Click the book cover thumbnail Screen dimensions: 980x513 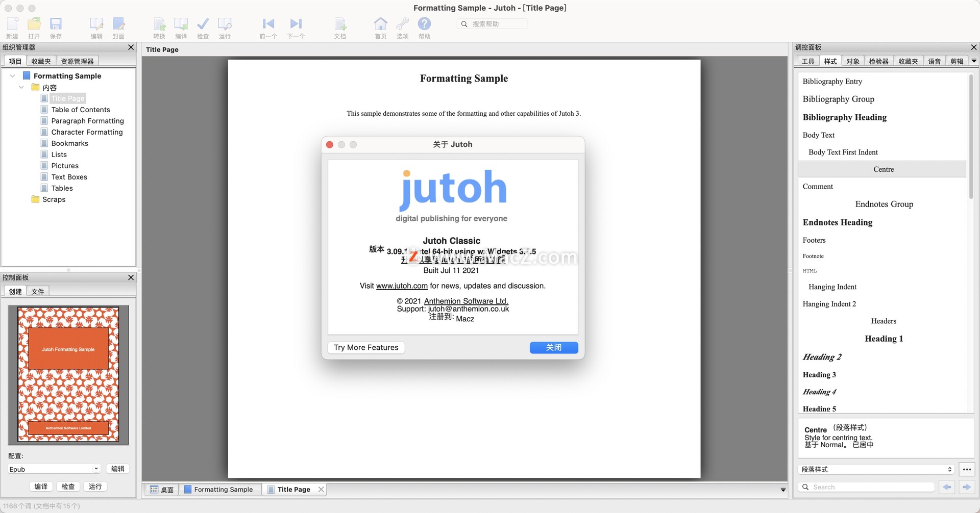(x=68, y=374)
